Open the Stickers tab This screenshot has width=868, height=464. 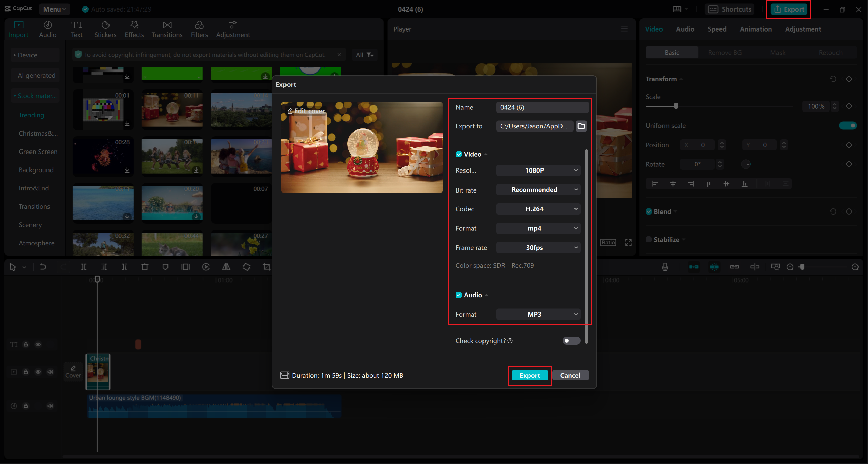click(x=105, y=29)
